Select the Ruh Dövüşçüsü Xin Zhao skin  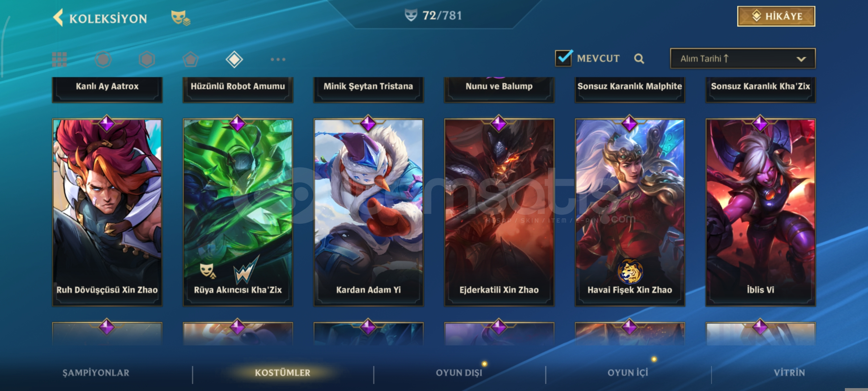point(107,213)
